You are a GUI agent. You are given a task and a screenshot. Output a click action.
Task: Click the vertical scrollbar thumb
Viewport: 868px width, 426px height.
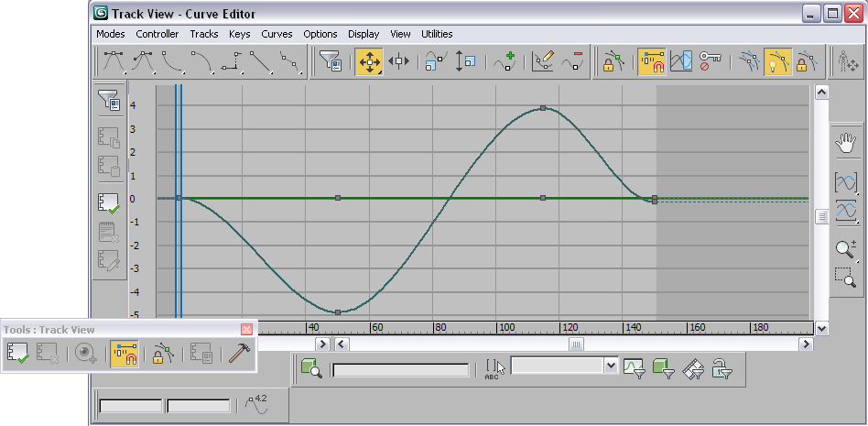coord(822,216)
